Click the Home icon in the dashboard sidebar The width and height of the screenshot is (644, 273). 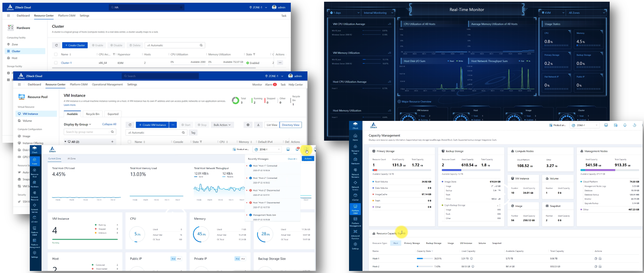pyautogui.click(x=35, y=161)
